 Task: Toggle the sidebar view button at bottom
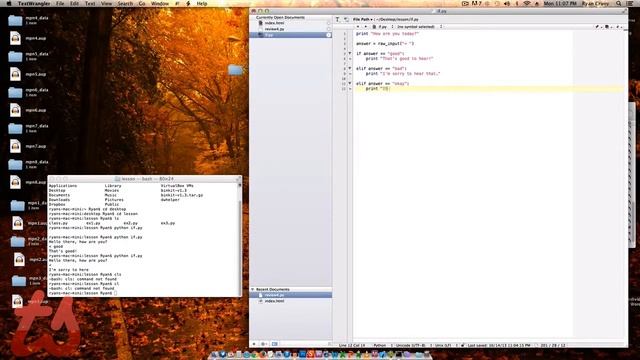click(275, 344)
